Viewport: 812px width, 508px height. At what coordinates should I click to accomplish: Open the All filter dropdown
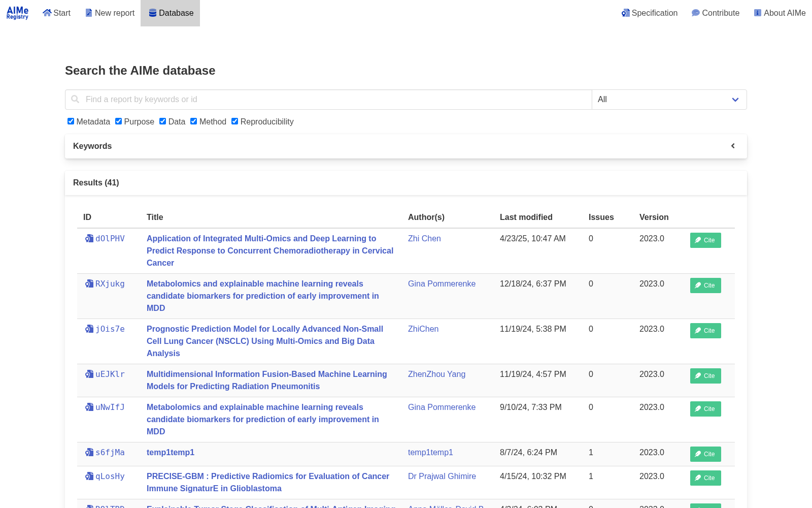point(669,100)
